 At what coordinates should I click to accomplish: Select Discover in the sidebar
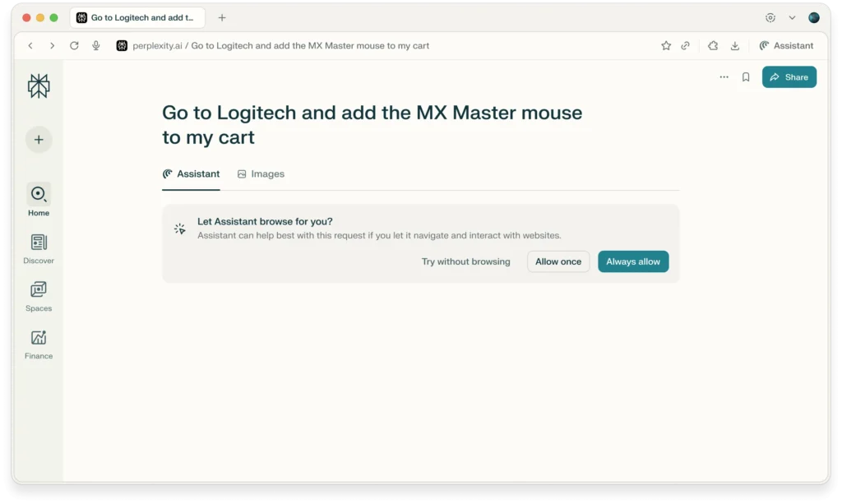(x=38, y=248)
